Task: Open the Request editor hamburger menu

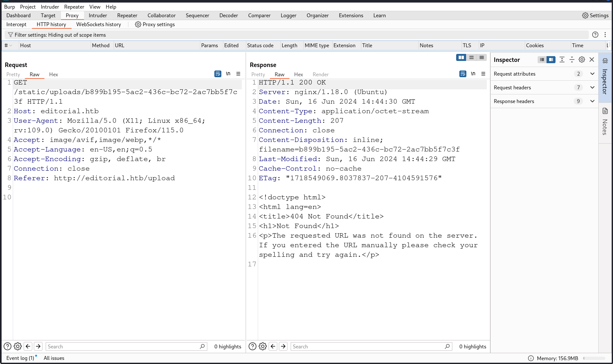Action: [x=238, y=74]
